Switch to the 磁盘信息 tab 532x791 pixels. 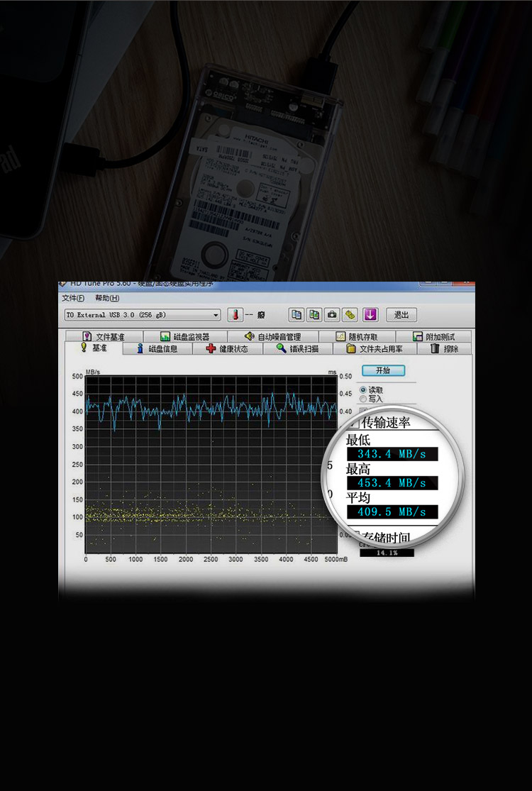(157, 348)
